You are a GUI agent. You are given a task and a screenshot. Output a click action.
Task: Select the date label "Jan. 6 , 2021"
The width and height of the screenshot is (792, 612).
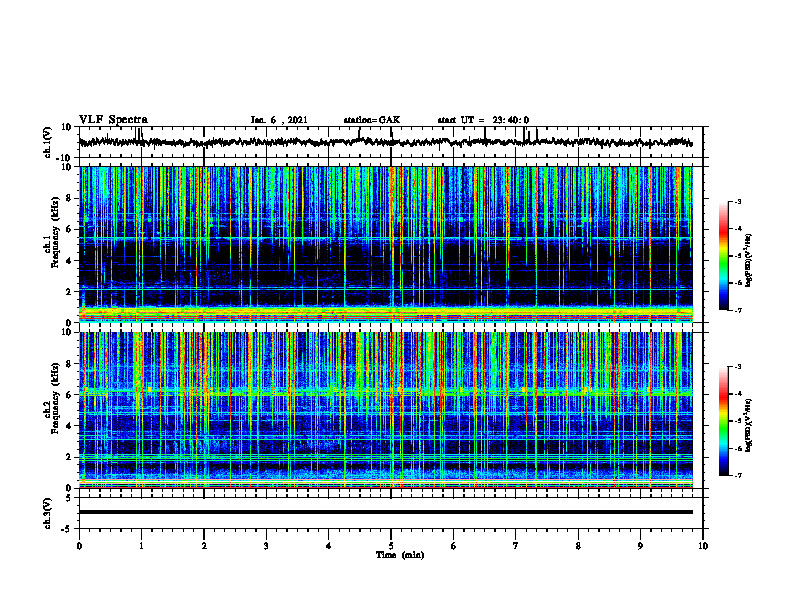click(x=279, y=120)
